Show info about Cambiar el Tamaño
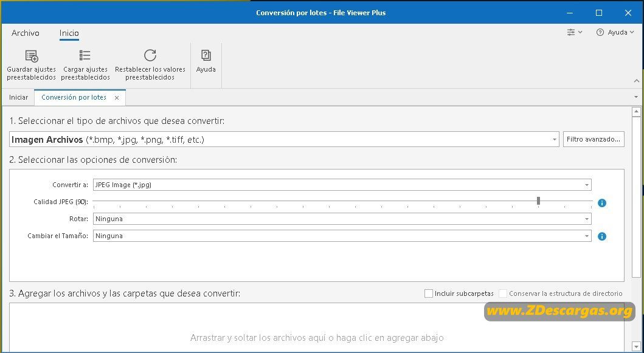Image resolution: width=644 pixels, height=353 pixels. tap(601, 236)
